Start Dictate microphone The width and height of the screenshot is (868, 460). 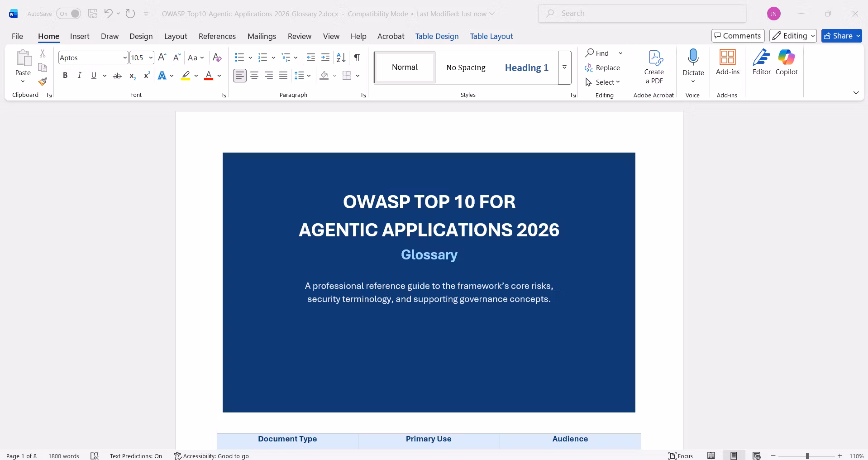(693, 62)
